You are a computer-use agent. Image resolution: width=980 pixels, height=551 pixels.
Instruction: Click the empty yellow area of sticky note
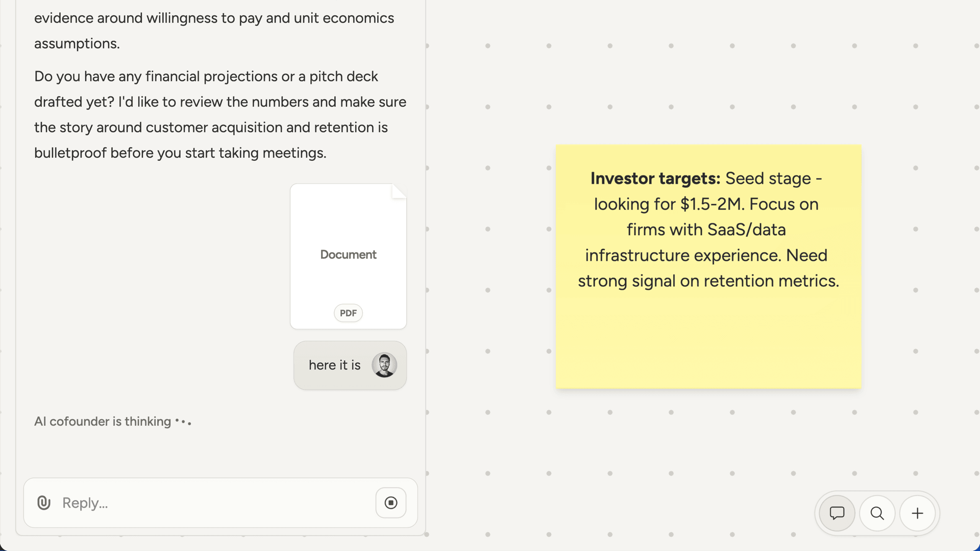pos(708,342)
